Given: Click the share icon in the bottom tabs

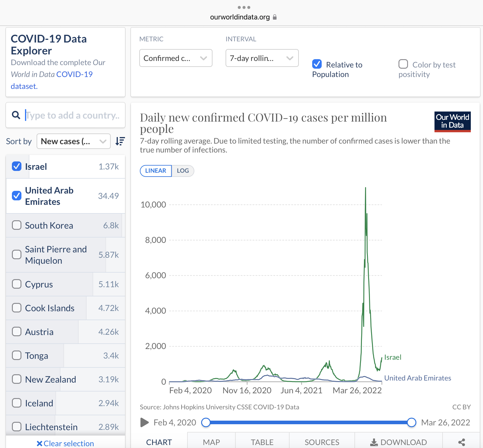Looking at the screenshot, I should [462, 442].
